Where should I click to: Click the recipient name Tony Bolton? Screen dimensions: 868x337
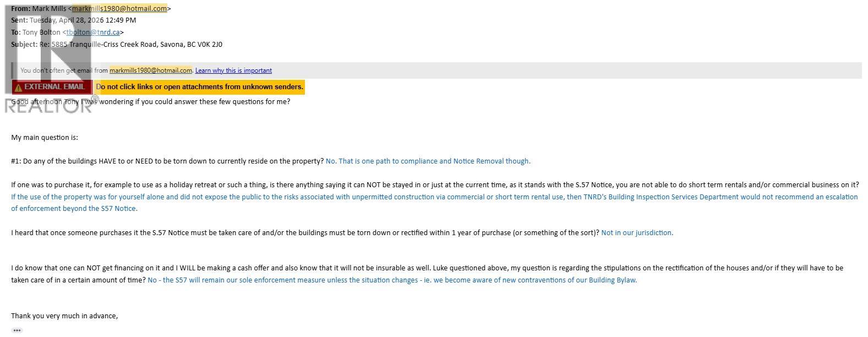(41, 32)
